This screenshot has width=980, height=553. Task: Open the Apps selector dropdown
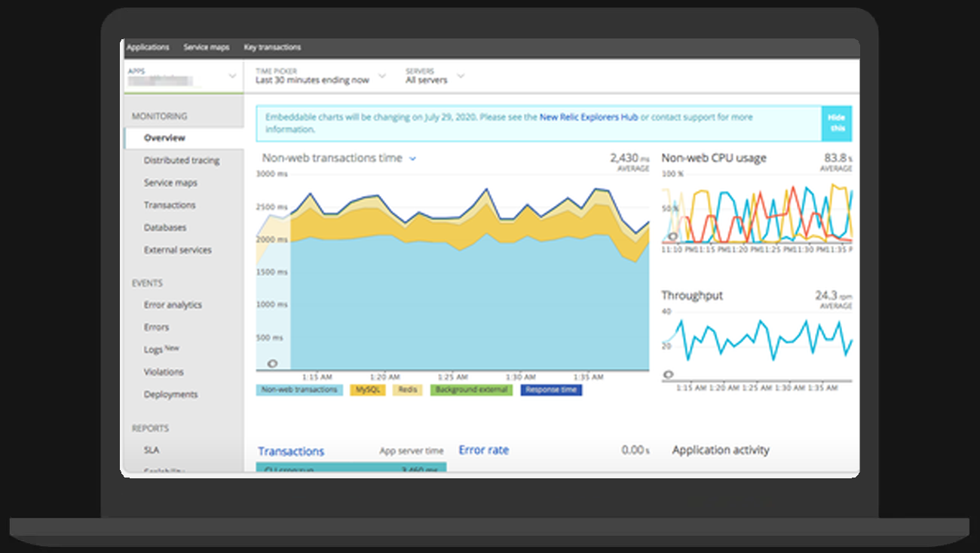[232, 76]
